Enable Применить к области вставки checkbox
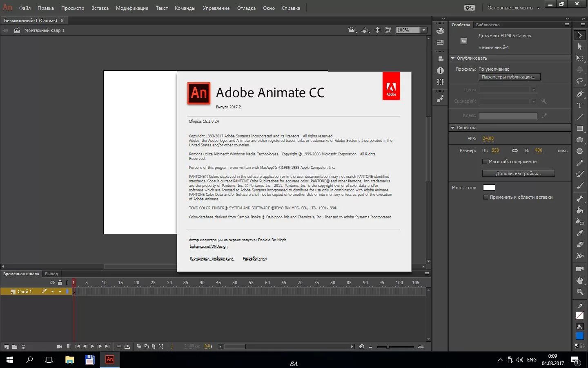This screenshot has height=368, width=588. (x=486, y=197)
